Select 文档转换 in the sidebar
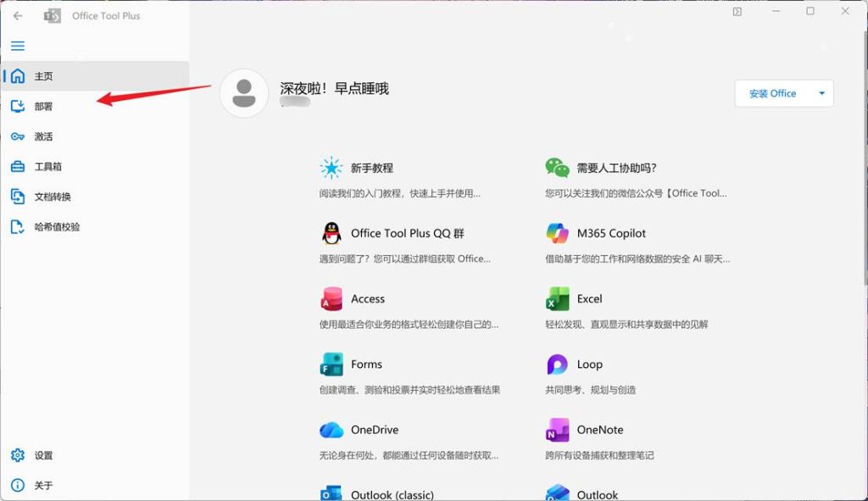 click(x=53, y=197)
